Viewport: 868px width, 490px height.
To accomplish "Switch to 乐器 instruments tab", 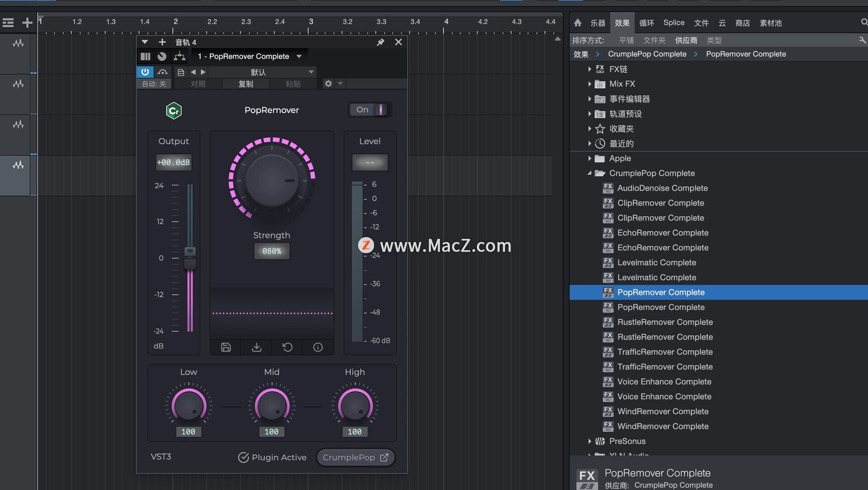I will [x=598, y=23].
